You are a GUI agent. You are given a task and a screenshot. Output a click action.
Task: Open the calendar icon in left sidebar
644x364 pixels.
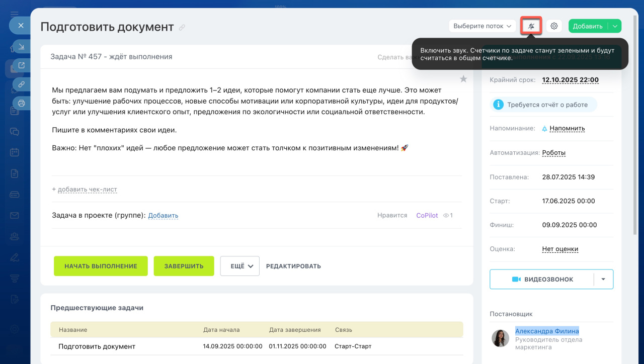15,152
